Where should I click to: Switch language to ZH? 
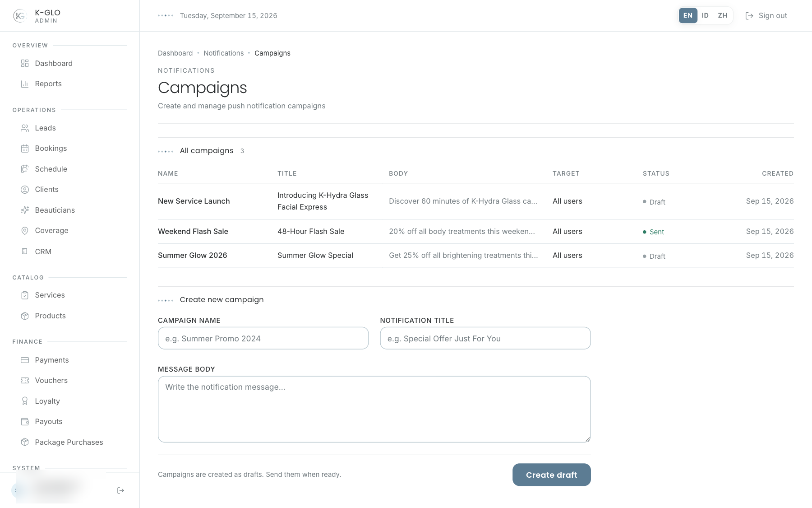pos(723,16)
